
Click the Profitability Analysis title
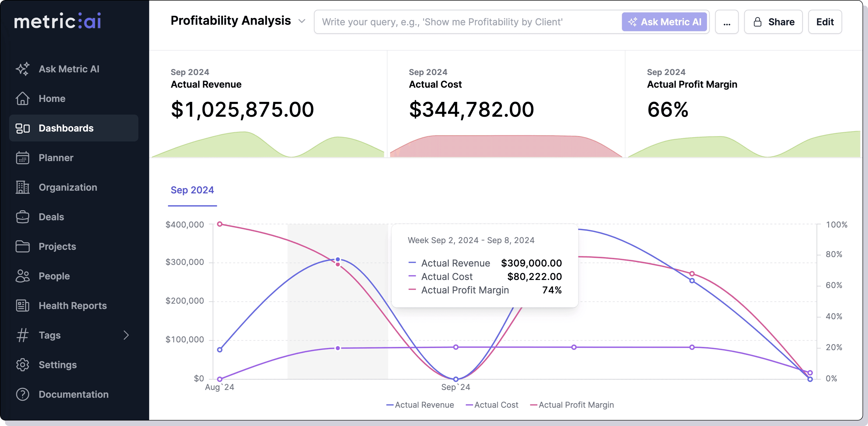click(231, 20)
